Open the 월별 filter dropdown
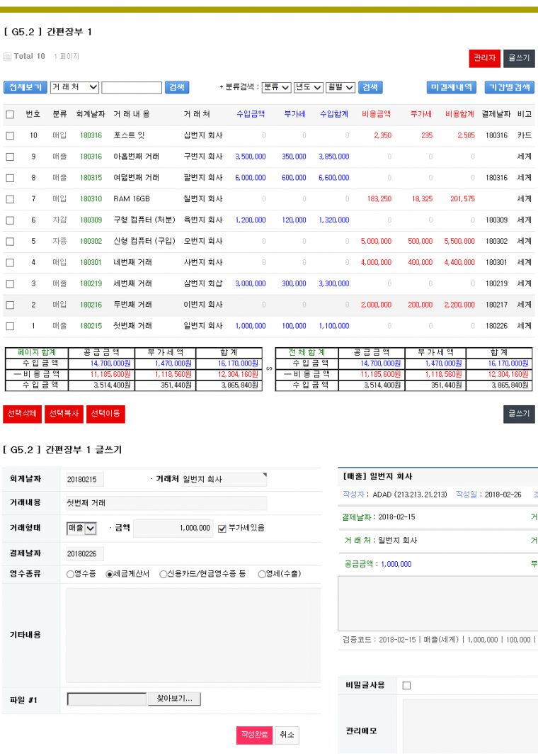The width and height of the screenshot is (538, 756). pos(340,87)
